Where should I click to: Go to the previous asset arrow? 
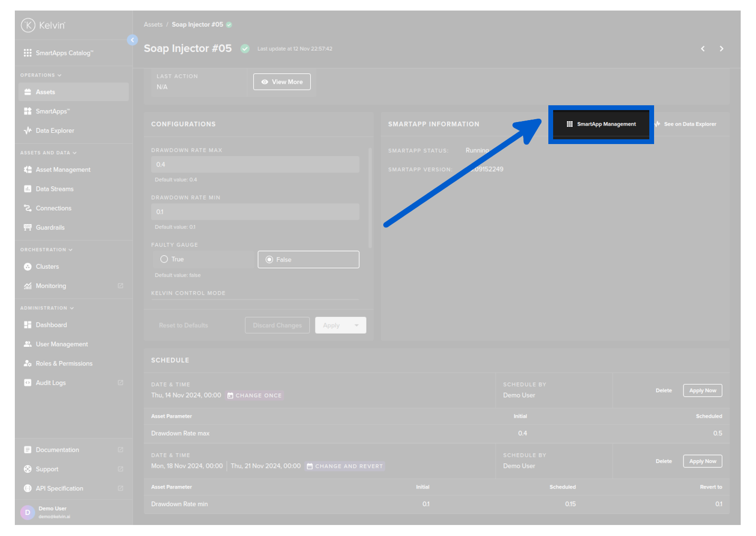(702, 49)
